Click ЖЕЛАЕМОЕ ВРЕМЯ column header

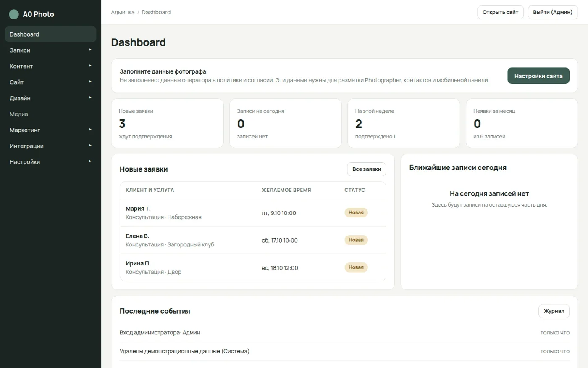286,190
